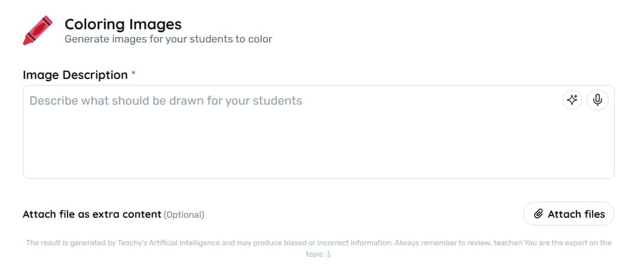This screenshot has height=277, width=644.
Task: Click the word "Coloring" in the title
Action: click(x=94, y=25)
